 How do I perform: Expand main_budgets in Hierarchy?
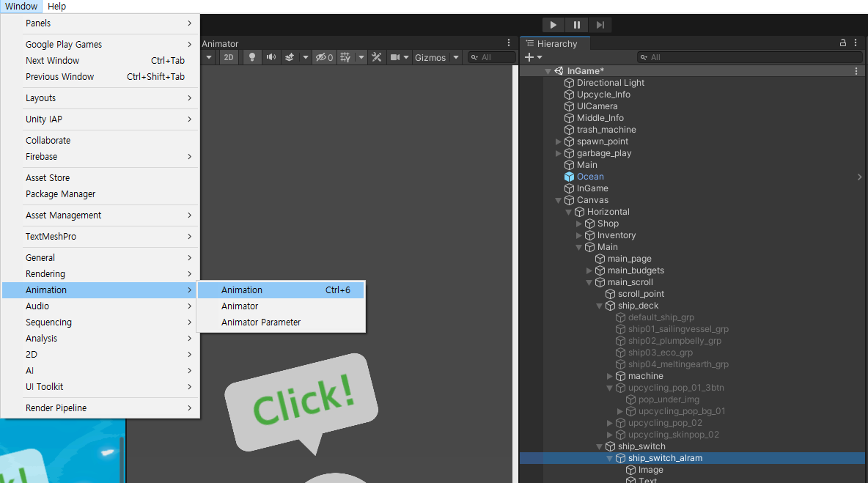click(x=589, y=270)
